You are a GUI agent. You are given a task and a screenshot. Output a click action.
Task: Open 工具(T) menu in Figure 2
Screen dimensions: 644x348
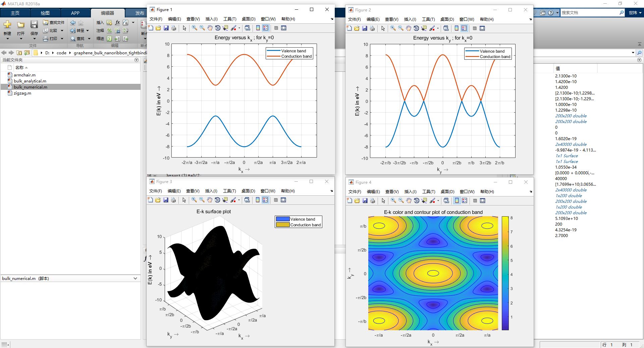pyautogui.click(x=428, y=19)
